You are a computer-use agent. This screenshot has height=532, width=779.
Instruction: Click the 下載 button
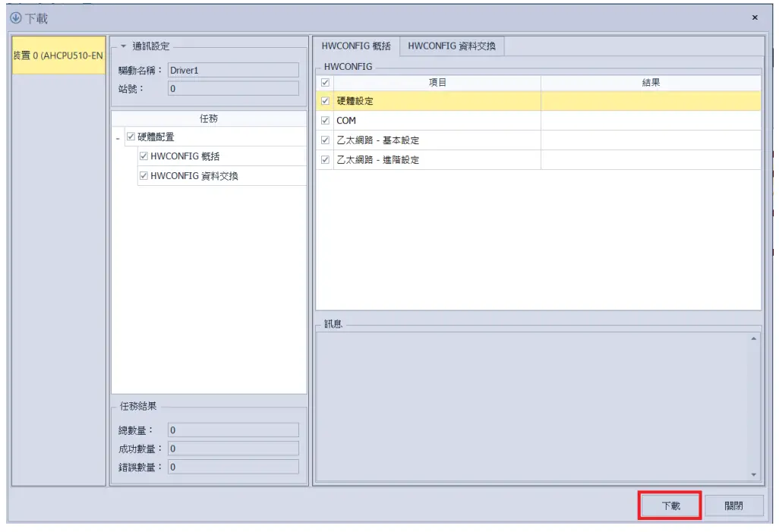[x=670, y=505]
